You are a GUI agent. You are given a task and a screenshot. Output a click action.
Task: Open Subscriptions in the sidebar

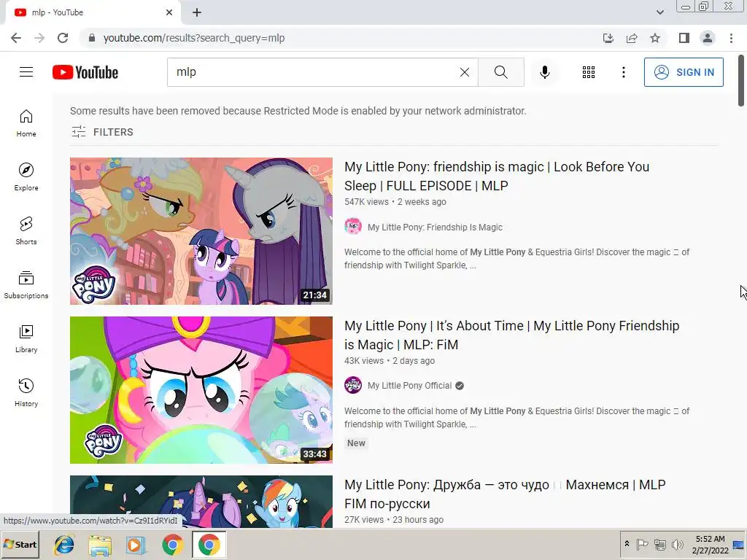pyautogui.click(x=26, y=285)
